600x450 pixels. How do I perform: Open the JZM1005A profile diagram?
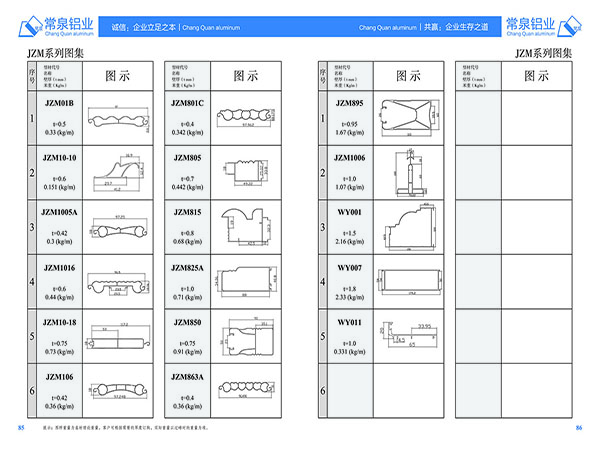coord(118,228)
